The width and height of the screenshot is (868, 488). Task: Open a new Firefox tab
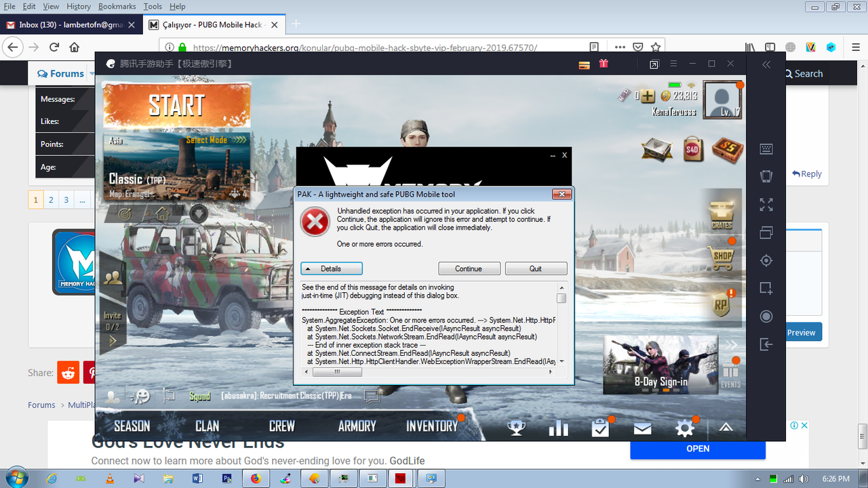click(296, 24)
